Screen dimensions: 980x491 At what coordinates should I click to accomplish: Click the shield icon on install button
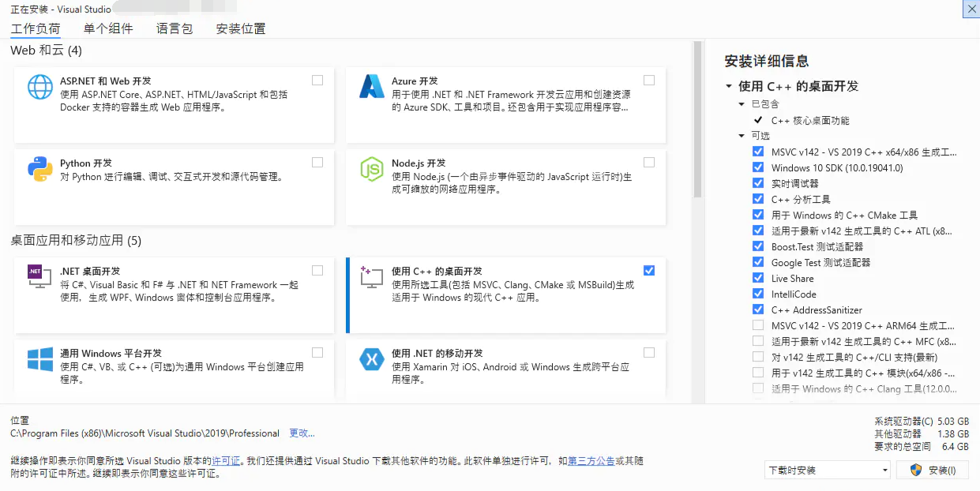pyautogui.click(x=916, y=470)
